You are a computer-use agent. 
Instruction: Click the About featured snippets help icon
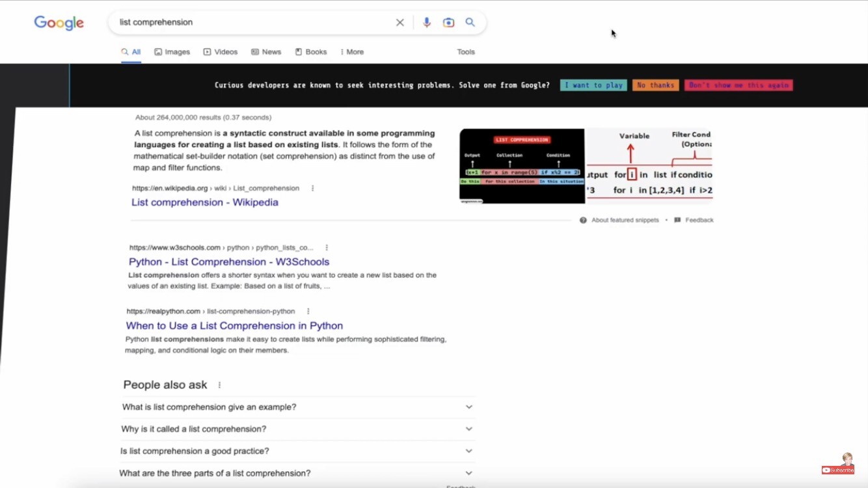[x=583, y=220]
